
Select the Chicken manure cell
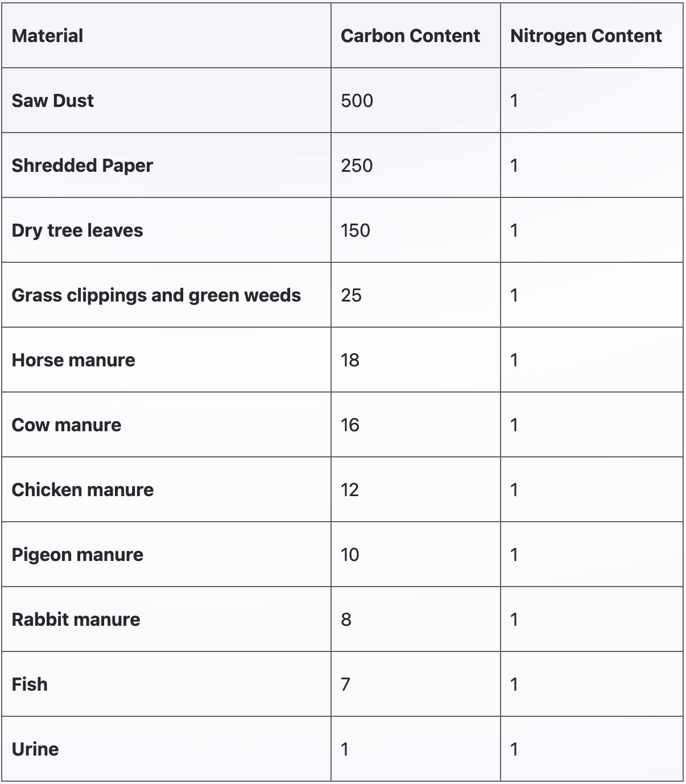coord(82,490)
